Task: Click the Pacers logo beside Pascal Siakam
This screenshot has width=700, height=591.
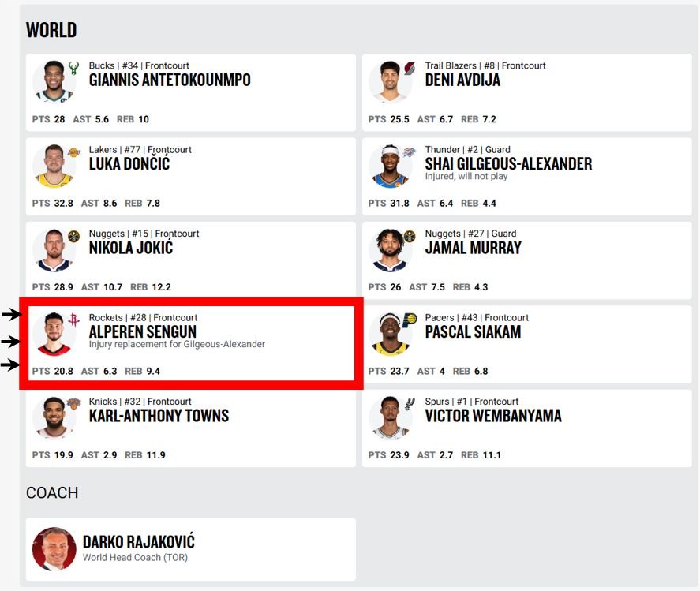Action: (410, 320)
